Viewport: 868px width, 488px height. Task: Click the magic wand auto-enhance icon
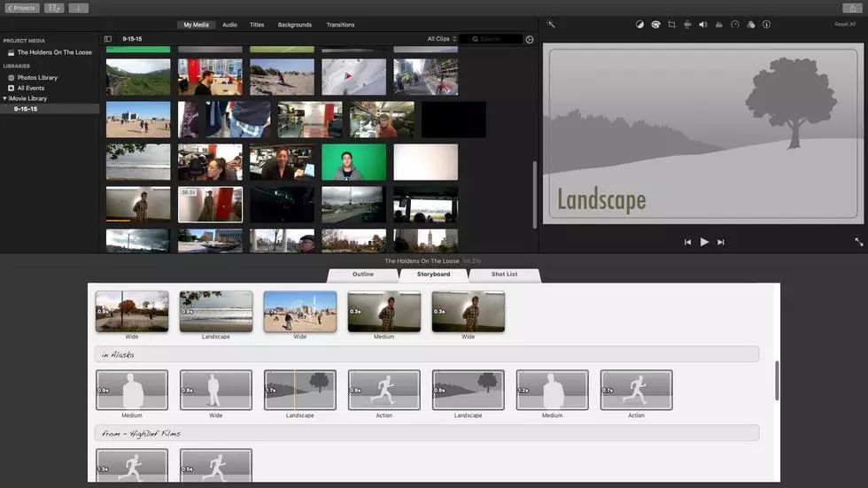tap(551, 25)
